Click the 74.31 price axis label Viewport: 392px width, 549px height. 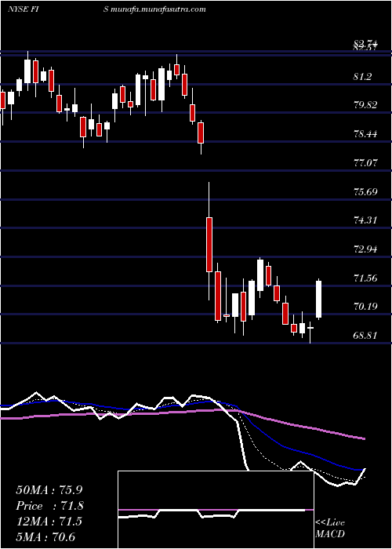[365, 220]
